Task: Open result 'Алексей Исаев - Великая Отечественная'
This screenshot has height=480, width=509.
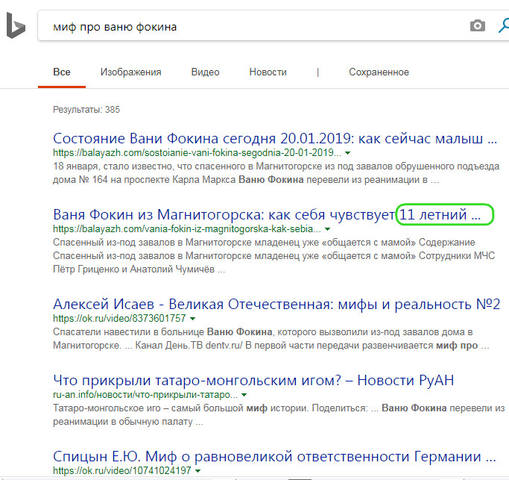Action: coord(276,304)
